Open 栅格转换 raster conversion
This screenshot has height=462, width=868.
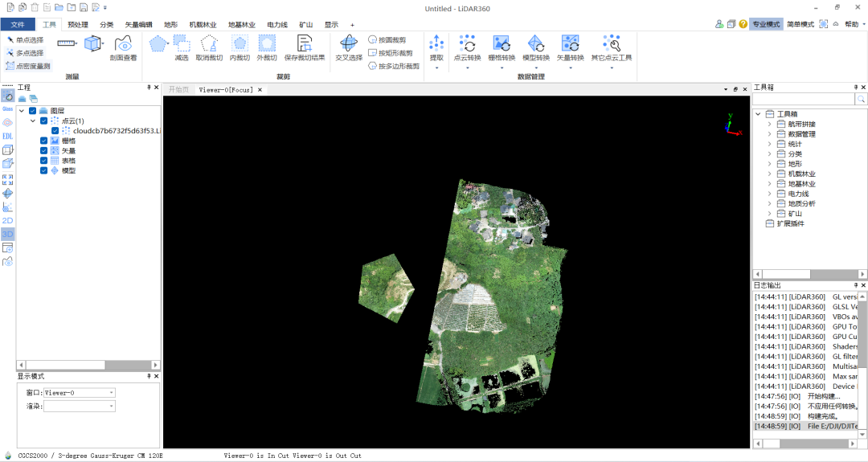pos(502,48)
